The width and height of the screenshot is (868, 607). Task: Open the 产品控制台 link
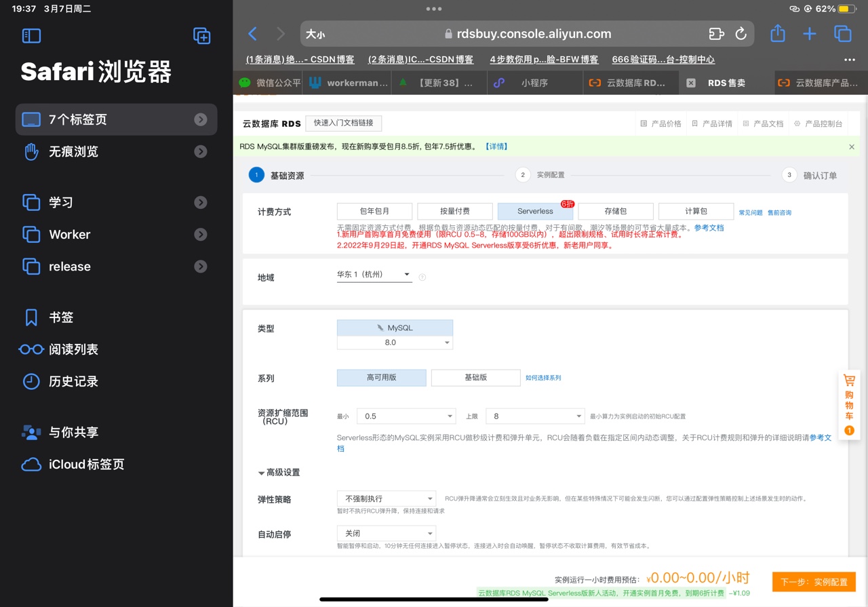pos(818,123)
